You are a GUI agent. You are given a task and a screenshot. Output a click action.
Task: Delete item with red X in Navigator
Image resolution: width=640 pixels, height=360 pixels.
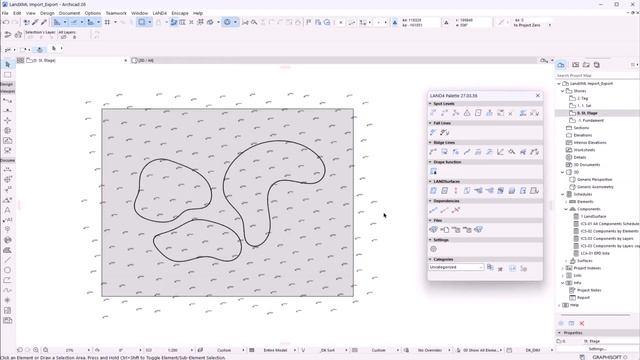(582, 323)
